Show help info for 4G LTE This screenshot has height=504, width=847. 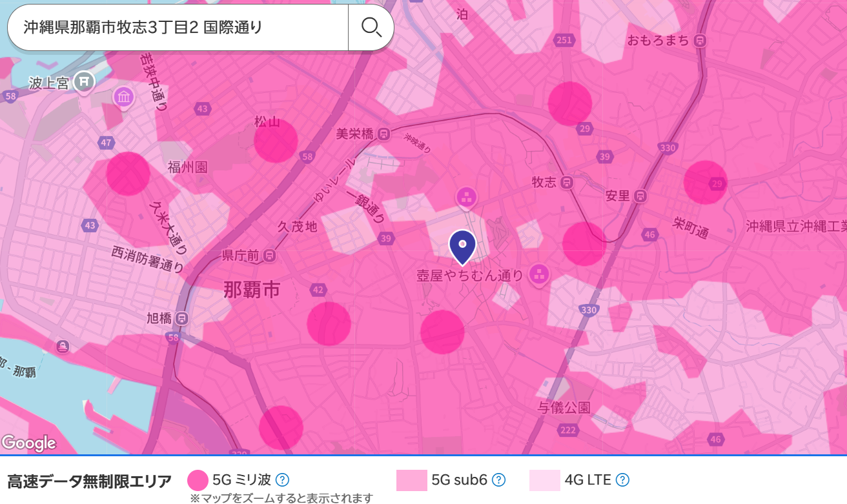[622, 480]
